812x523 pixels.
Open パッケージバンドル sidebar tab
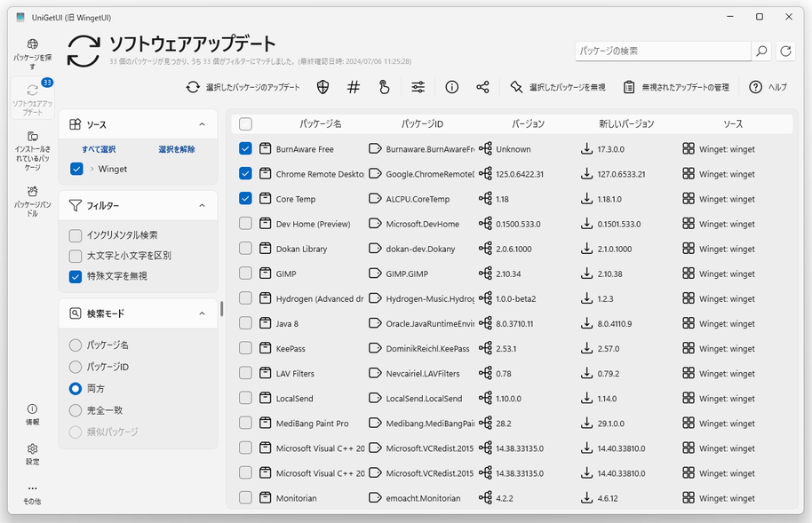point(32,202)
